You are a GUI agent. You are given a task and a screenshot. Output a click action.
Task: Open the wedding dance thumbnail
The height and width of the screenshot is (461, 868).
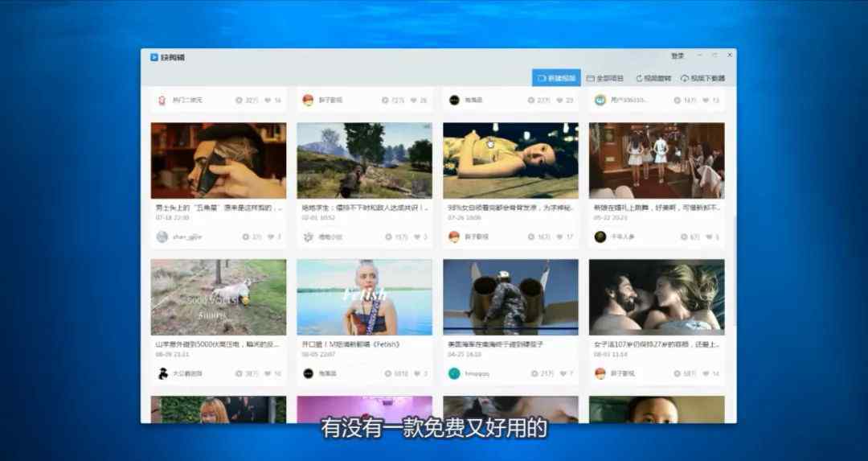point(657,160)
